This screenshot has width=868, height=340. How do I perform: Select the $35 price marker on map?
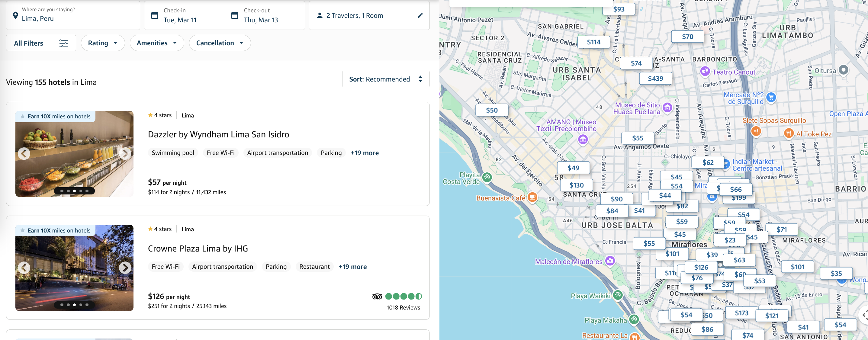[x=836, y=274]
